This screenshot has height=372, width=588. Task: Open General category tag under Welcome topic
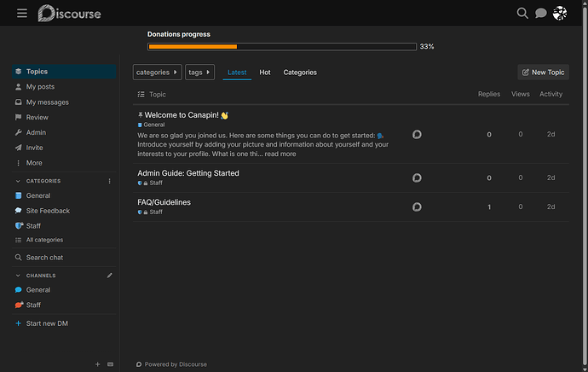[x=151, y=125]
